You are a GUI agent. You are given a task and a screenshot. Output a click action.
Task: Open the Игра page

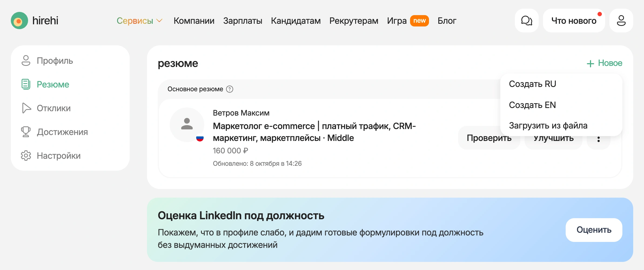coord(397,21)
